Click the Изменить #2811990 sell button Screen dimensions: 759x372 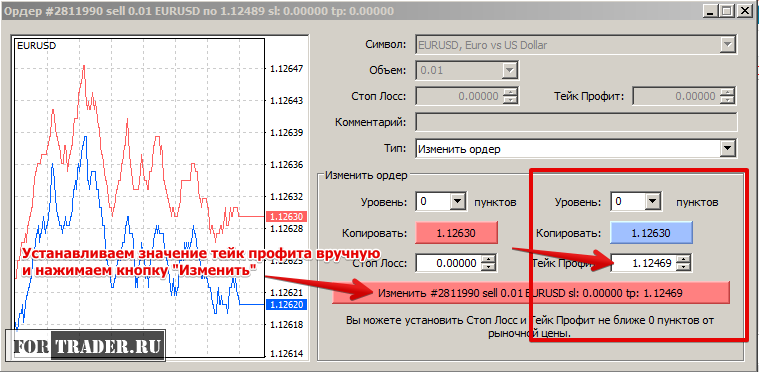531,293
